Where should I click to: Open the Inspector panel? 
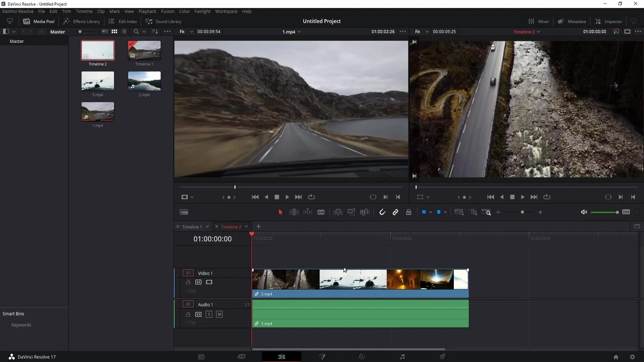pos(608,21)
